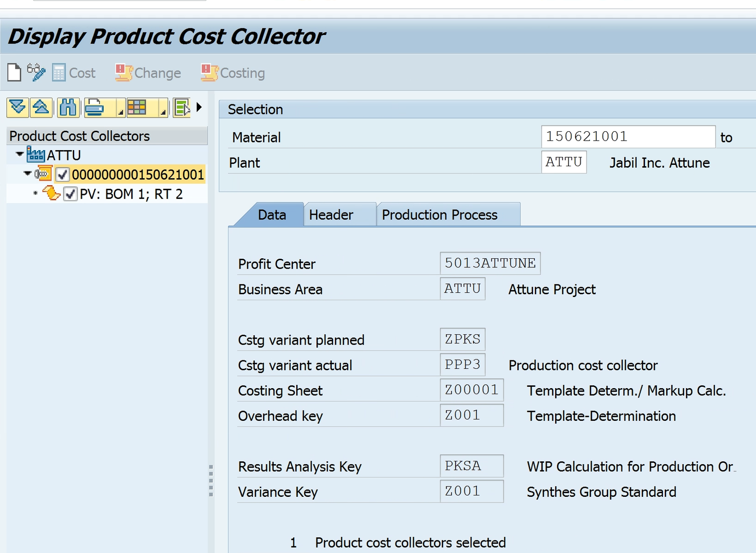Viewport: 756px width, 553px height.
Task: Click the Change toolbar button
Action: [148, 73]
